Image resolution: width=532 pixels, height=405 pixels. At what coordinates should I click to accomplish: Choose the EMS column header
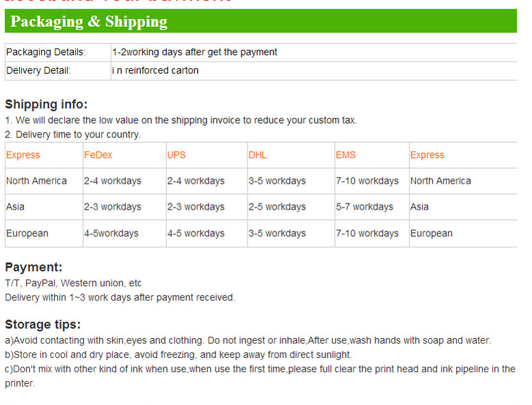(346, 155)
